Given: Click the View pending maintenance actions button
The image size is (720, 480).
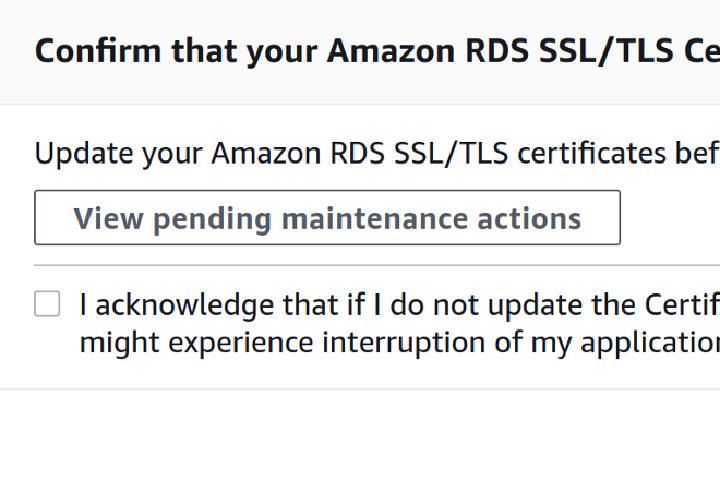Looking at the screenshot, I should tap(327, 218).
